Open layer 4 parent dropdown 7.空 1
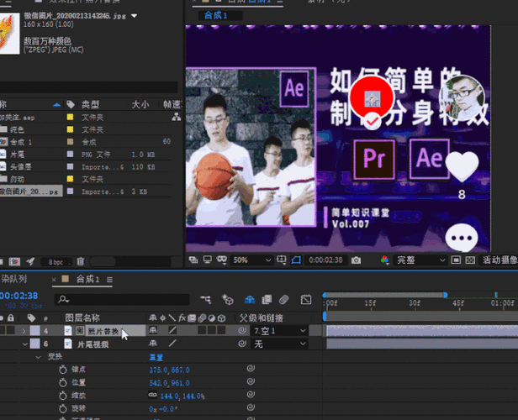 279,330
